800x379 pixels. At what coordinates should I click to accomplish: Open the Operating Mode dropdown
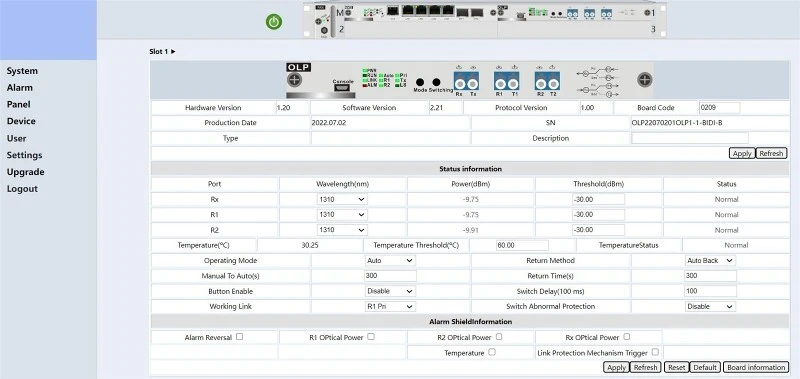pyautogui.click(x=390, y=261)
